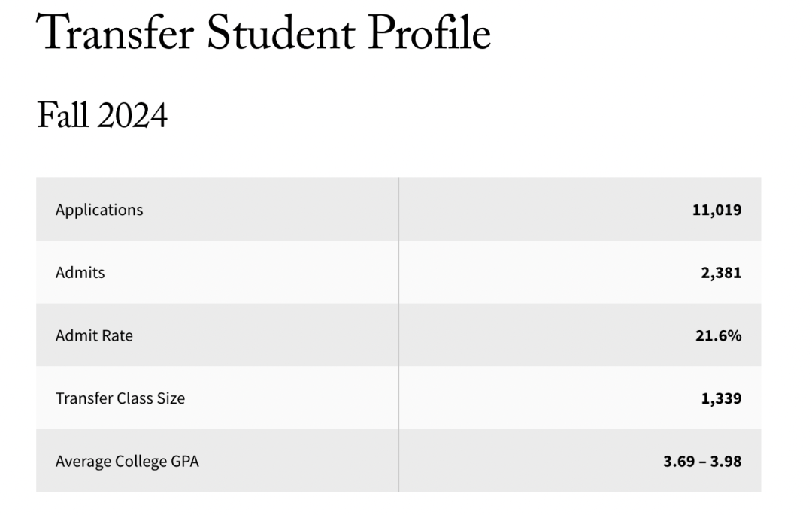Click 2024 in the subheading

point(132,116)
